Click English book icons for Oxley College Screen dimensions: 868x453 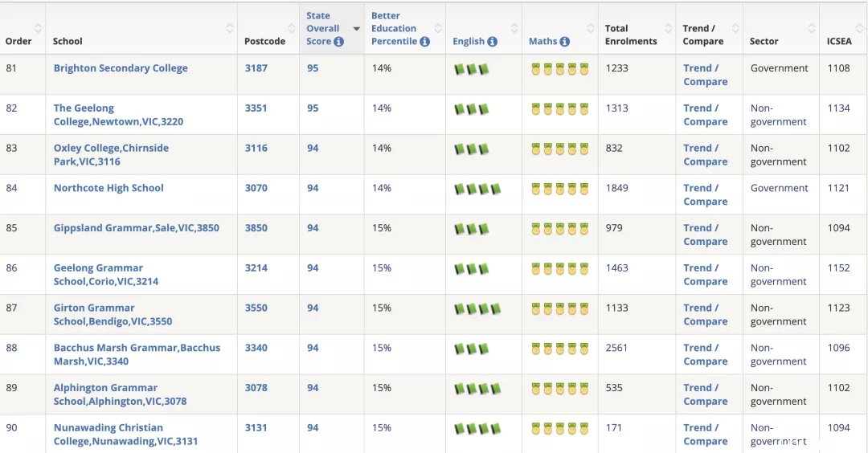coord(472,149)
